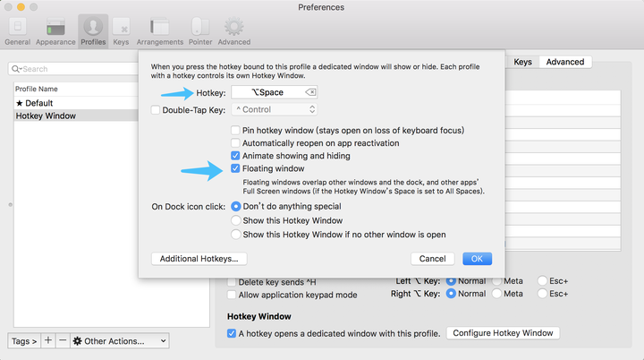This screenshot has width=644, height=360.
Task: Open the Keys preferences pane
Action: pos(121,30)
